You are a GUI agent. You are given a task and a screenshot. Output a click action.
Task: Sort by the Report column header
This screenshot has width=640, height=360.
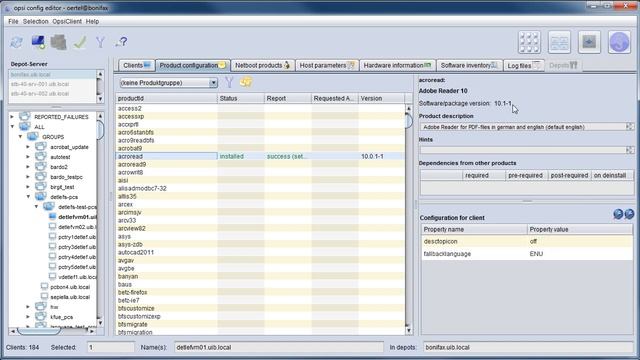point(287,98)
